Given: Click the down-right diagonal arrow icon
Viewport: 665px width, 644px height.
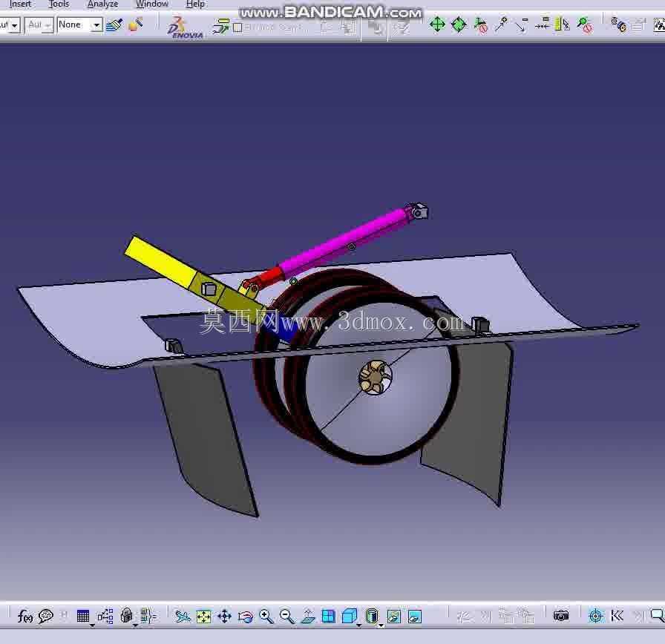Looking at the screenshot, I should pyautogui.click(x=521, y=25).
